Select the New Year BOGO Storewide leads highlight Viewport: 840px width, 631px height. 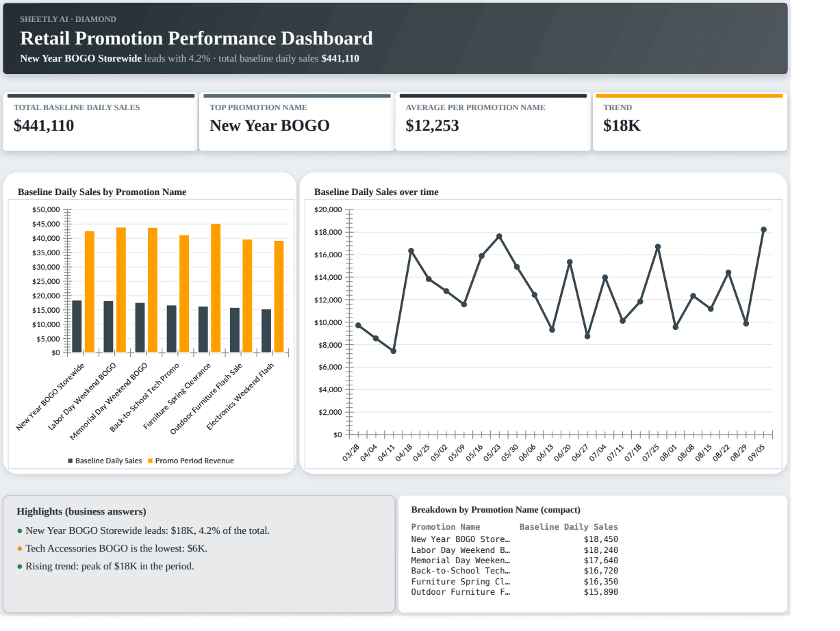pyautogui.click(x=148, y=530)
